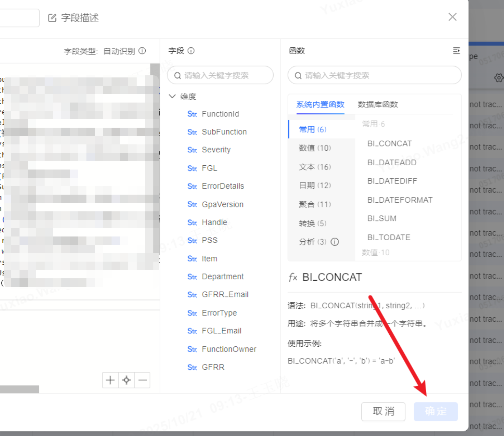Close the dialog with the X icon
This screenshot has height=436, width=504.
coord(452,17)
